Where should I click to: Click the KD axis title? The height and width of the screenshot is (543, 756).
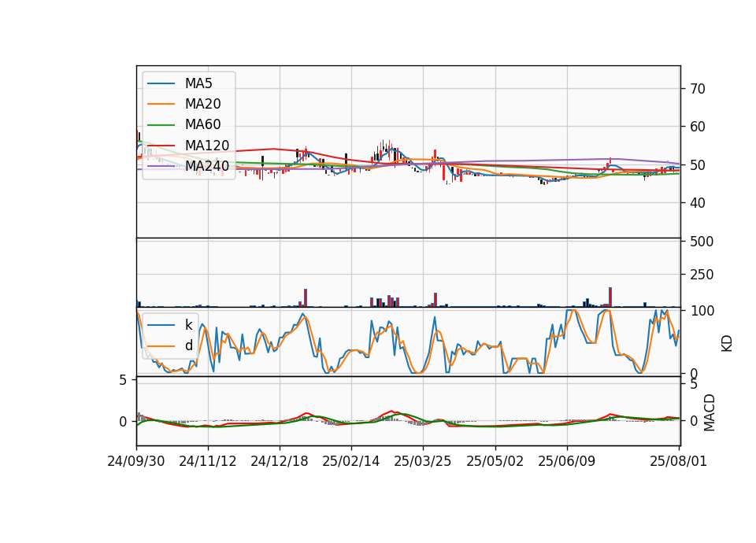point(727,343)
